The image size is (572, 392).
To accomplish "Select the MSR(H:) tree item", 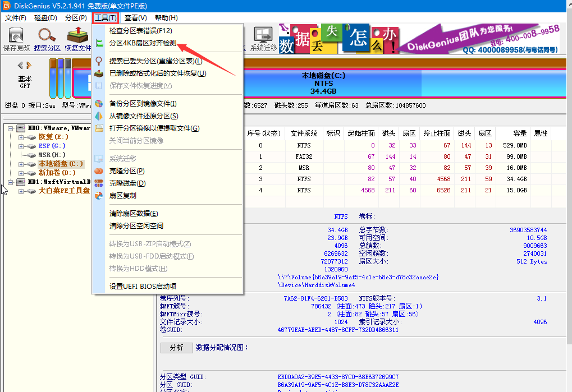I will tap(52, 155).
